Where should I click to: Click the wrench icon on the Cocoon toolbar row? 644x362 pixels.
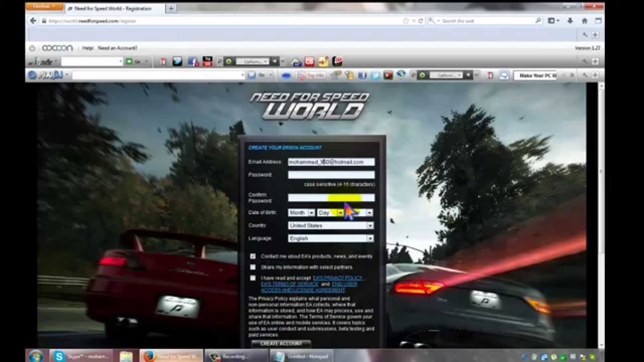click(x=585, y=35)
